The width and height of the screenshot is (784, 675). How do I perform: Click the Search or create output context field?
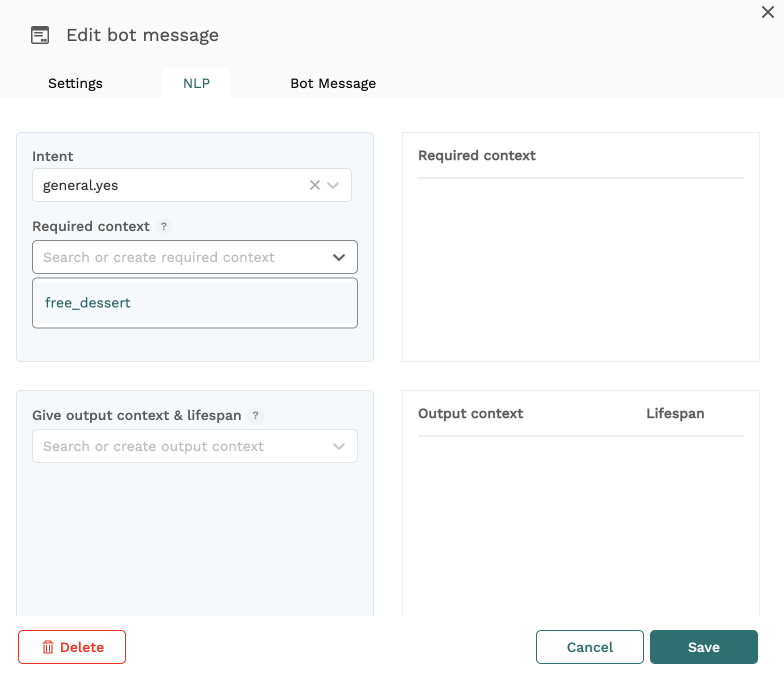tap(195, 446)
